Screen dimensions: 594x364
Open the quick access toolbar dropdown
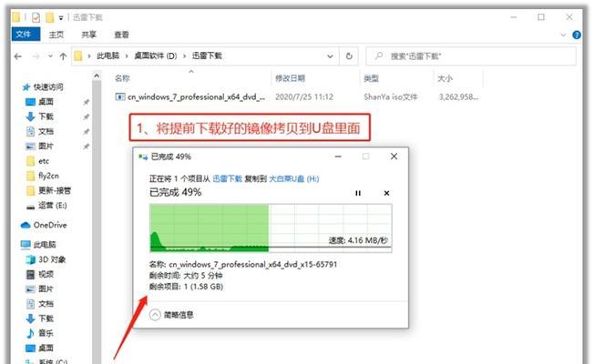tap(61, 18)
